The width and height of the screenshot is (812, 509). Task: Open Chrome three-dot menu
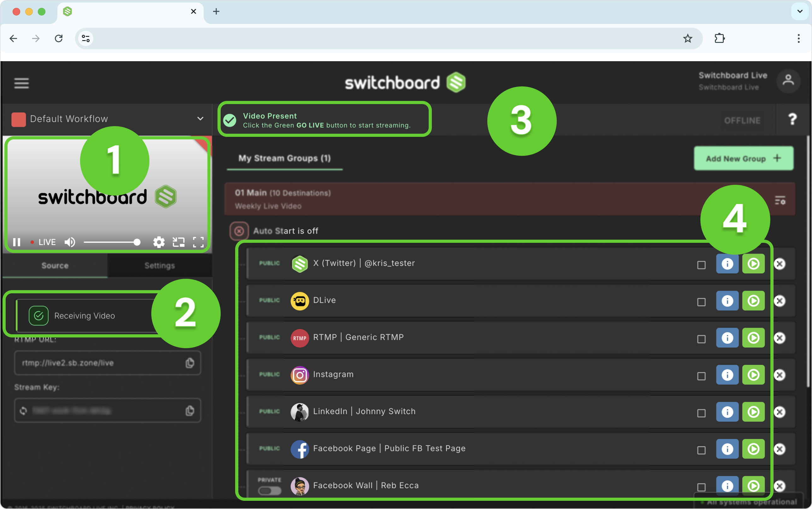(x=798, y=38)
